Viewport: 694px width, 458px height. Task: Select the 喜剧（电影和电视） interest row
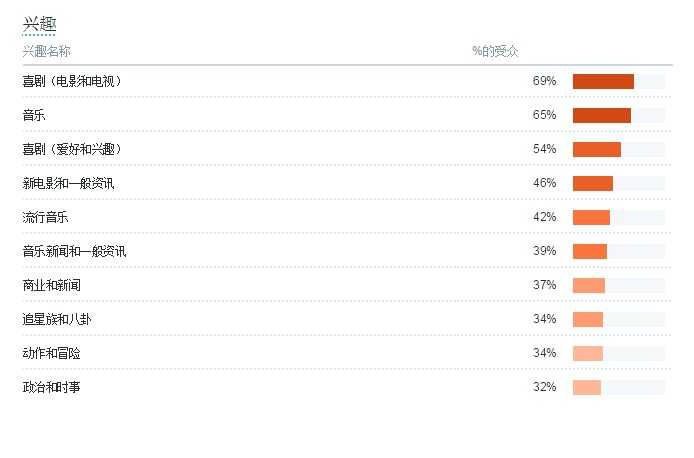72,81
